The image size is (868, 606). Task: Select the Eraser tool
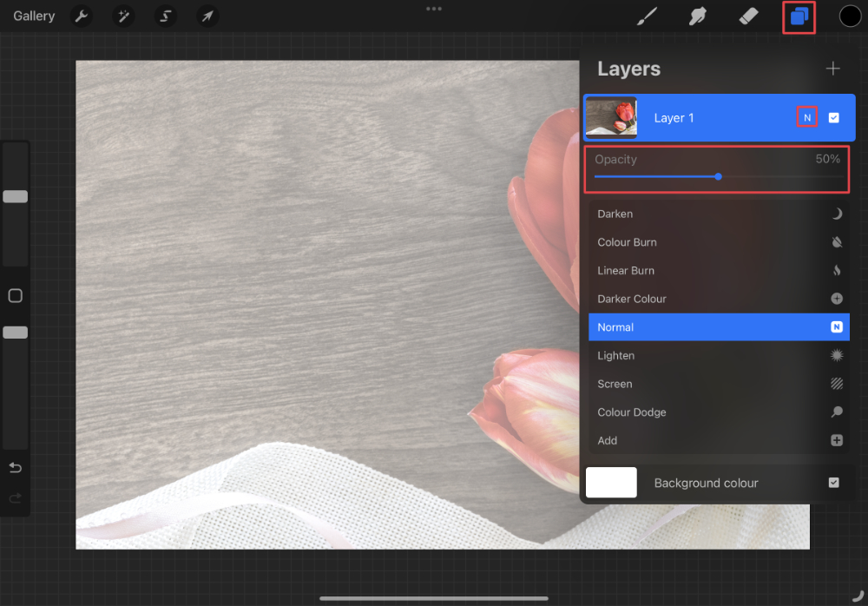tap(748, 16)
